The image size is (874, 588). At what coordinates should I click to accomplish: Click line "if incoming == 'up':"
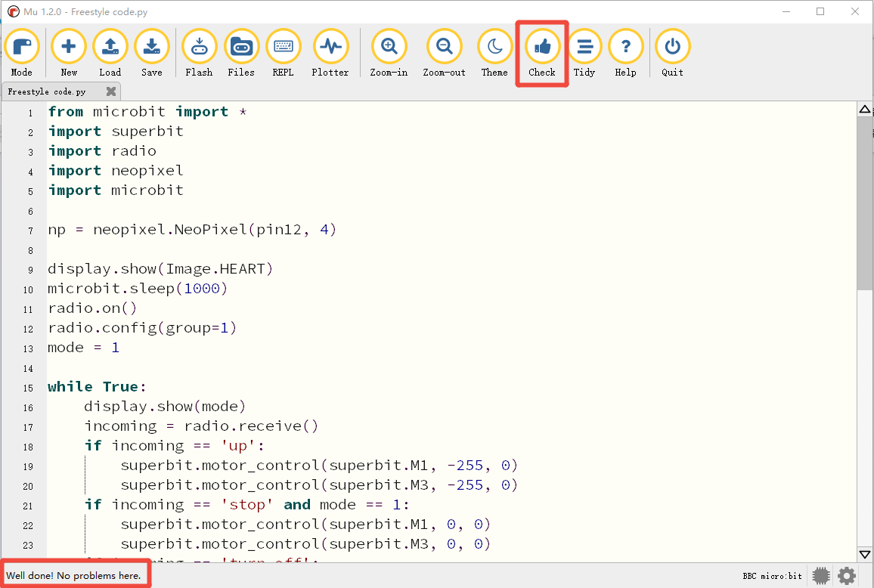pyautogui.click(x=175, y=446)
